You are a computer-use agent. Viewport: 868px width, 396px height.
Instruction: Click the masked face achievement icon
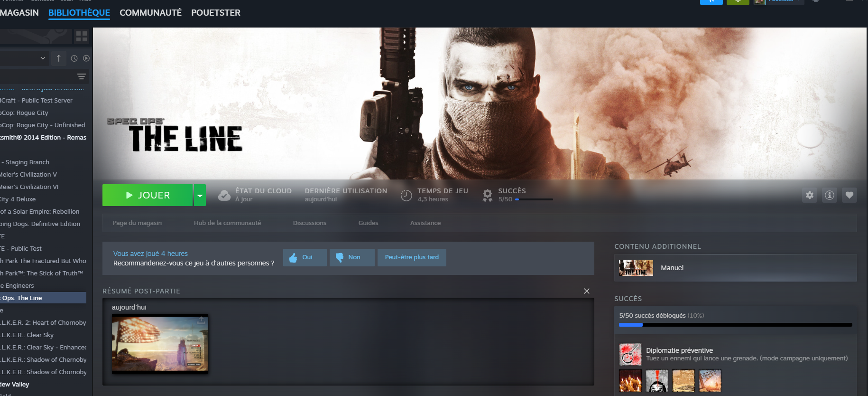point(657,381)
